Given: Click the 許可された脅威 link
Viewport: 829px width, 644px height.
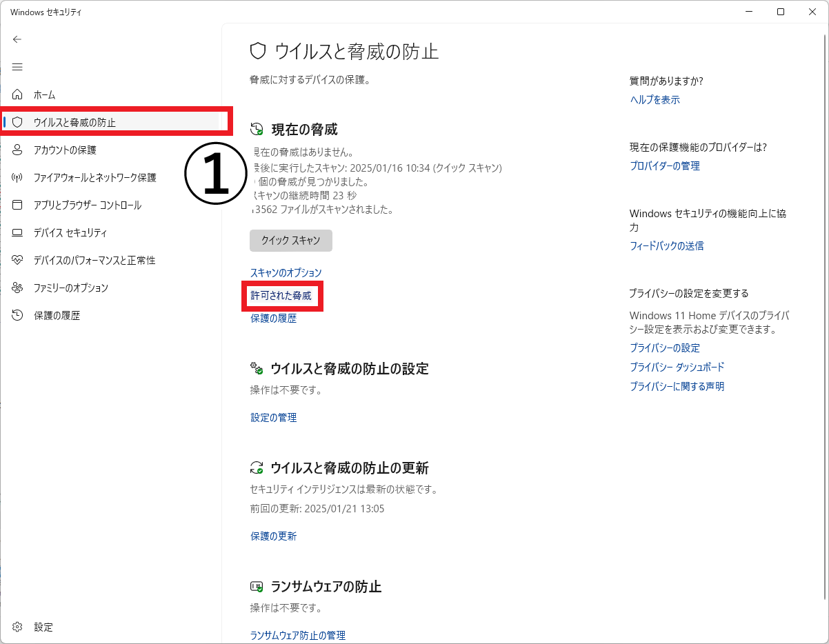Looking at the screenshot, I should [x=281, y=296].
